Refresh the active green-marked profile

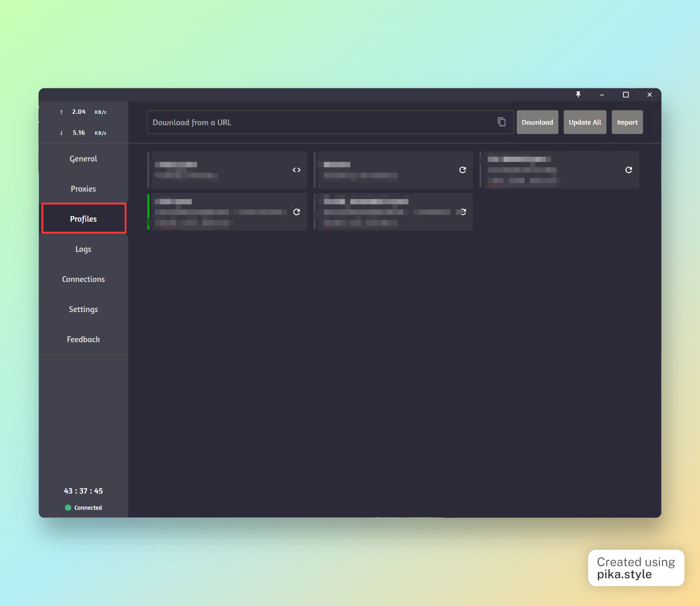pyautogui.click(x=296, y=212)
